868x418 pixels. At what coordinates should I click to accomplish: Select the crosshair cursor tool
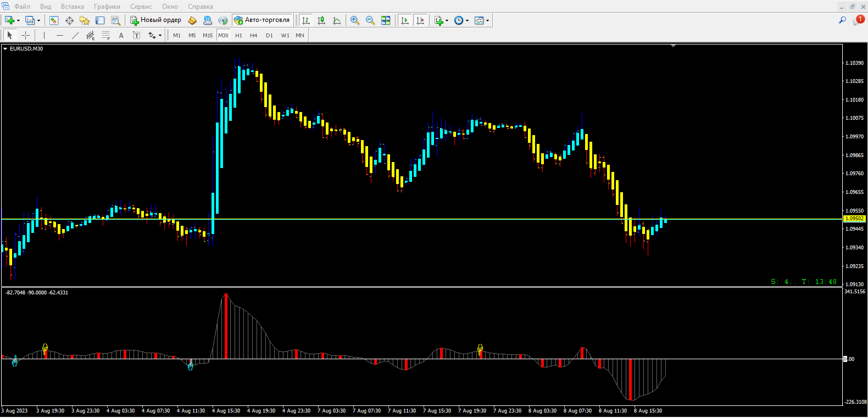25,35
